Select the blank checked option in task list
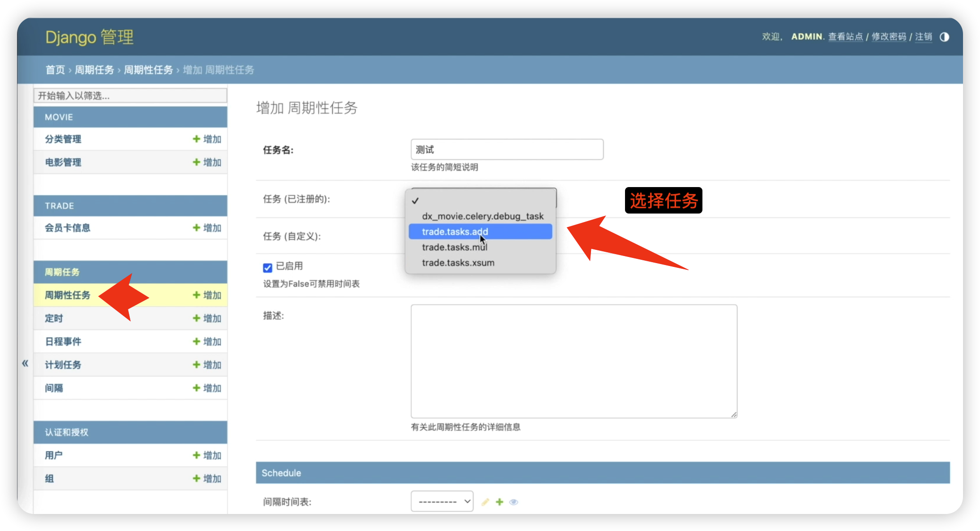This screenshot has width=980, height=531. (480, 201)
